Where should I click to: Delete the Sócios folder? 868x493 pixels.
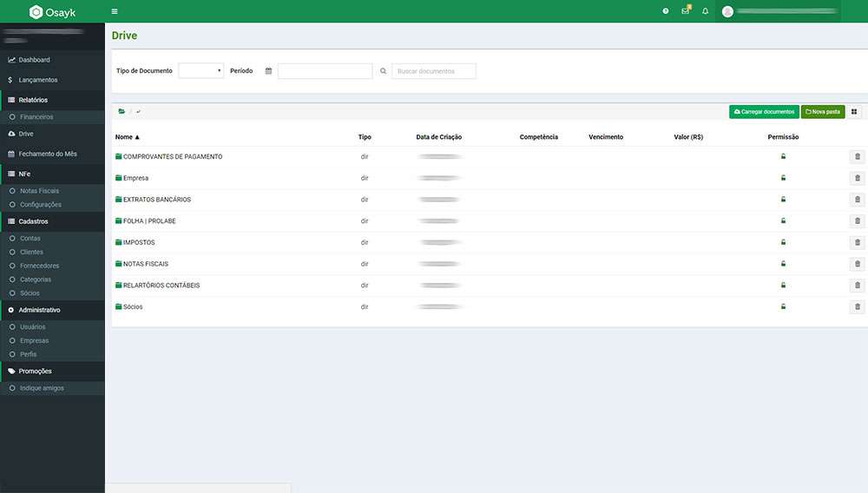coord(857,306)
